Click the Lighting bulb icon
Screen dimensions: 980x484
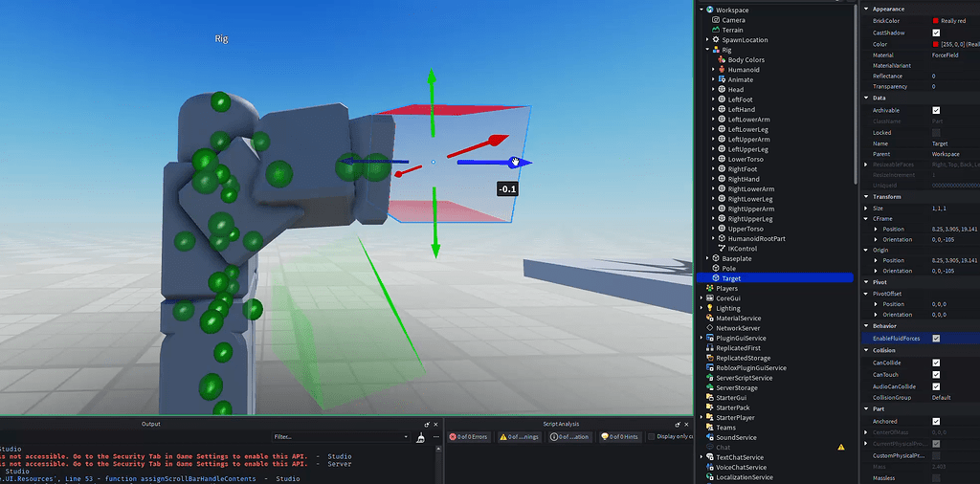(710, 309)
